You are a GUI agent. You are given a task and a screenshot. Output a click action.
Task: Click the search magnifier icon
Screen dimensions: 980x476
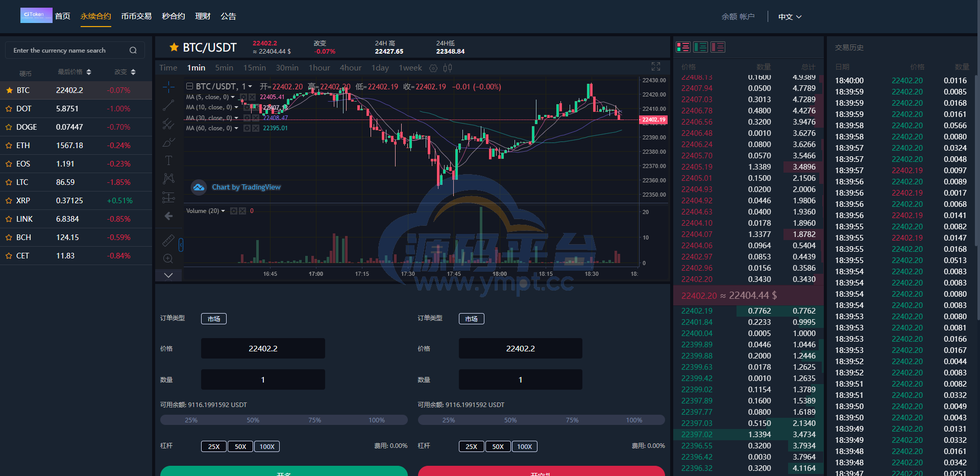click(x=133, y=50)
